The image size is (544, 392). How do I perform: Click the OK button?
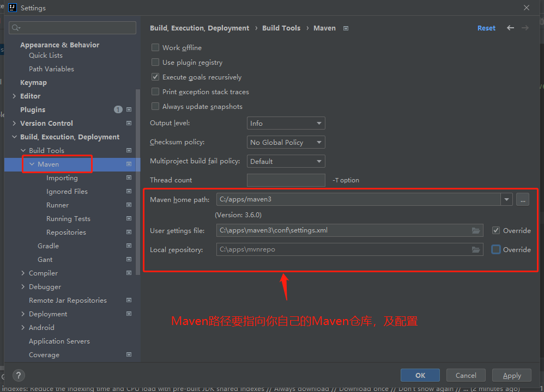420,375
